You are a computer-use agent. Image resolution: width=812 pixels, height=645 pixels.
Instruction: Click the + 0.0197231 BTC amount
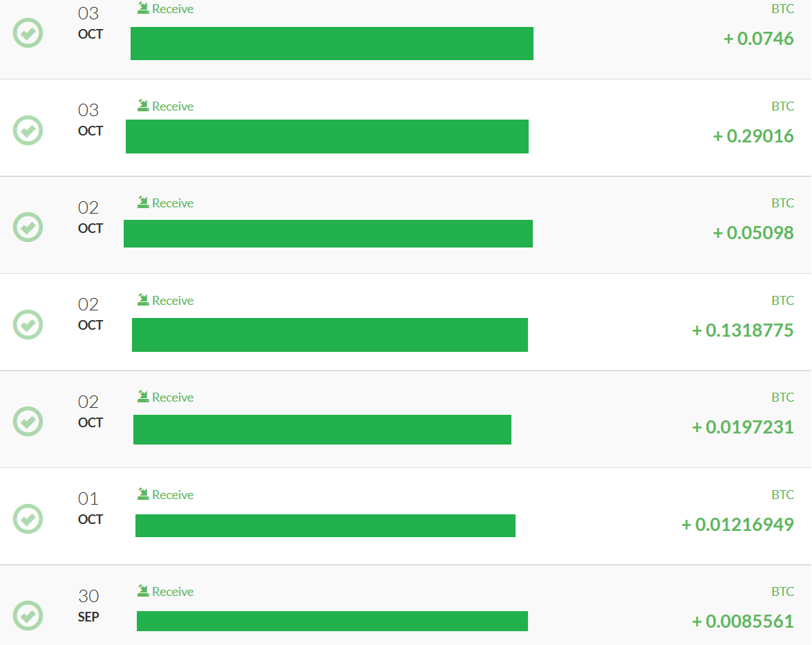coord(743,427)
